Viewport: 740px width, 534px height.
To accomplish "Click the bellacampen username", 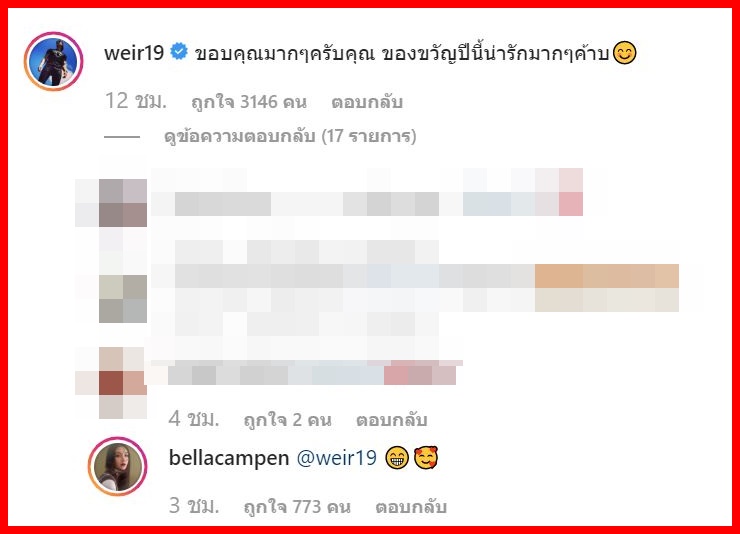I will [x=229, y=458].
